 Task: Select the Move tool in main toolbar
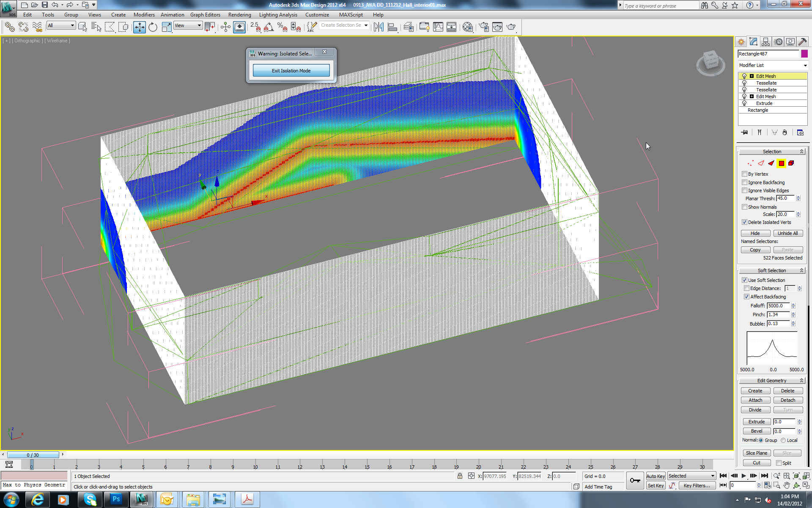tap(139, 27)
